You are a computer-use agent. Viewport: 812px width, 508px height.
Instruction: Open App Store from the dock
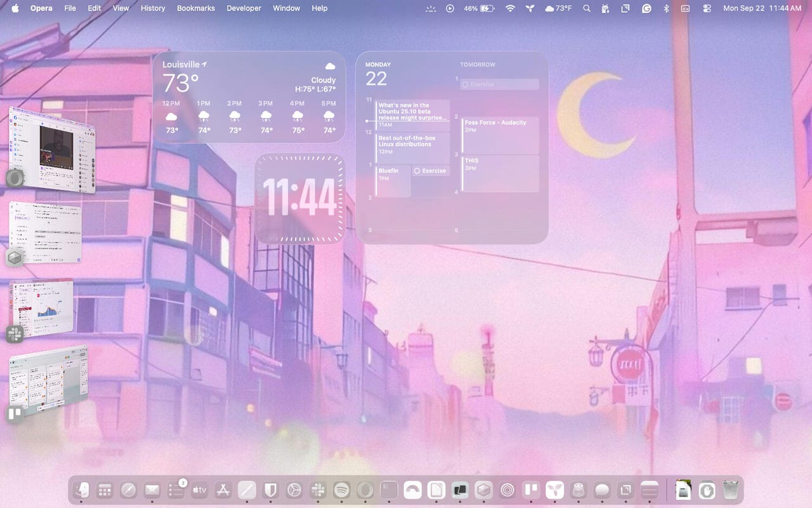coord(223,490)
